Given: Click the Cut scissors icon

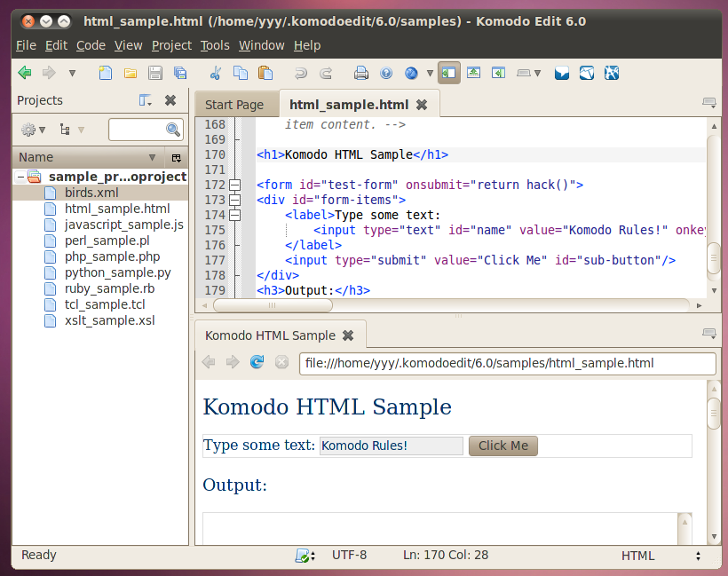Looking at the screenshot, I should [x=216, y=73].
